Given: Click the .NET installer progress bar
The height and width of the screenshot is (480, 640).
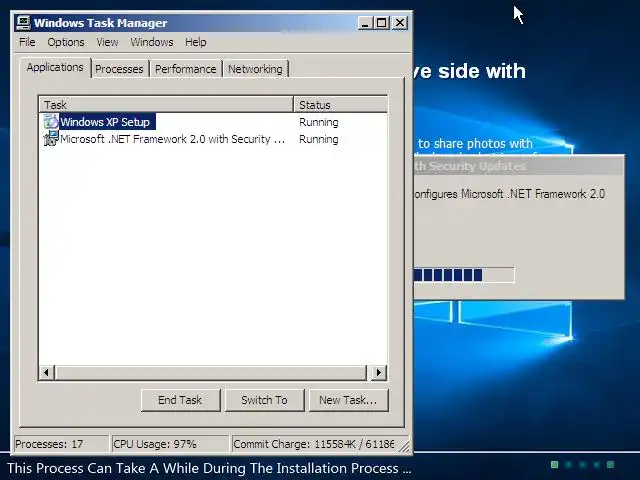Looking at the screenshot, I should click(x=464, y=275).
